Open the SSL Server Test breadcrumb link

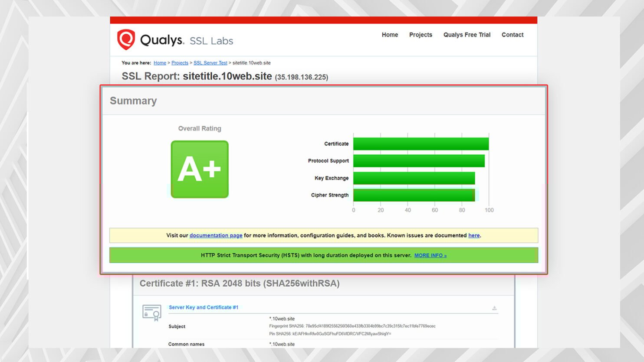point(210,62)
